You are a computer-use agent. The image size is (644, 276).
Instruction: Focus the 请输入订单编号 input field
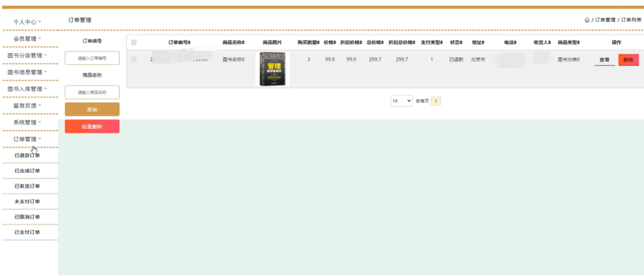pos(92,59)
